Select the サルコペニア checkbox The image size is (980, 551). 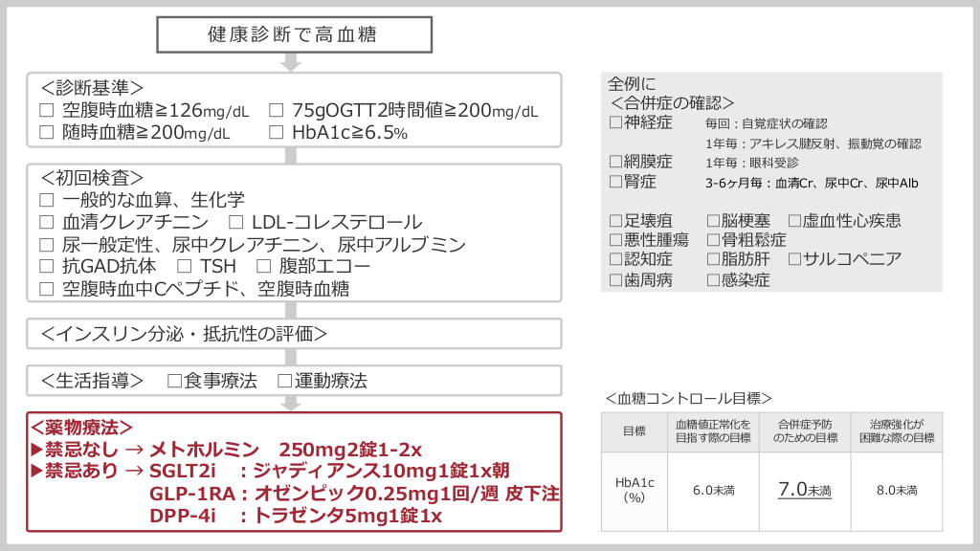tap(794, 259)
